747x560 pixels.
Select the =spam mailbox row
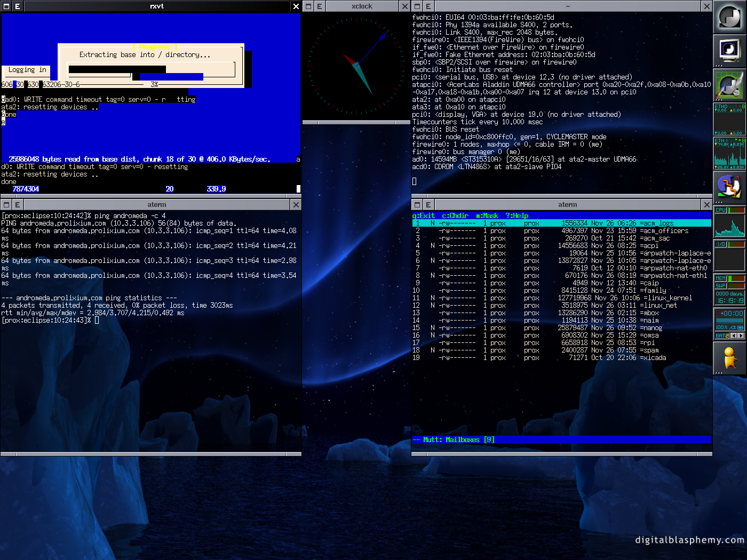[x=561, y=350]
